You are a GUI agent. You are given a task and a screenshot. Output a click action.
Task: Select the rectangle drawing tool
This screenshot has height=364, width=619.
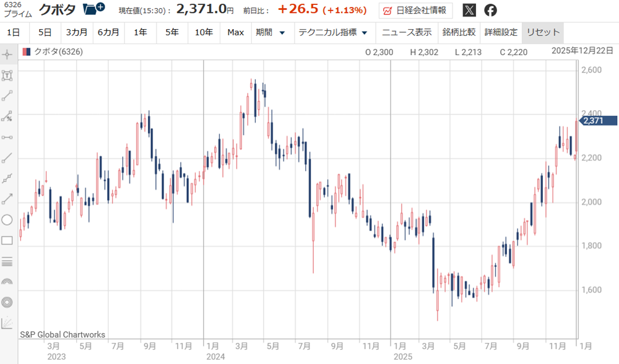[x=7, y=241]
